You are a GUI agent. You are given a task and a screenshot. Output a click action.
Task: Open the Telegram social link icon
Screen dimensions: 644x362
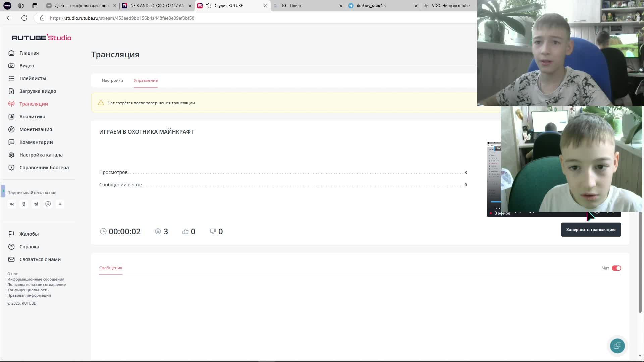pos(36,204)
